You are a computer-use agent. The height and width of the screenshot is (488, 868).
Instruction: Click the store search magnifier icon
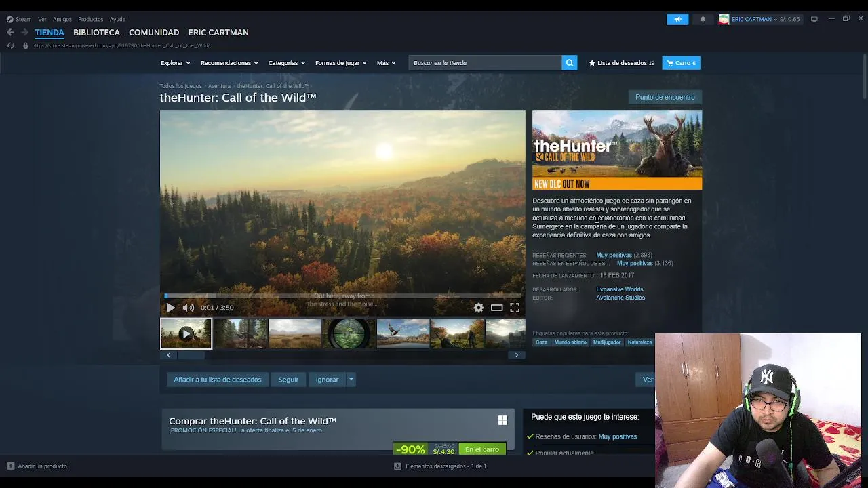pyautogui.click(x=570, y=62)
